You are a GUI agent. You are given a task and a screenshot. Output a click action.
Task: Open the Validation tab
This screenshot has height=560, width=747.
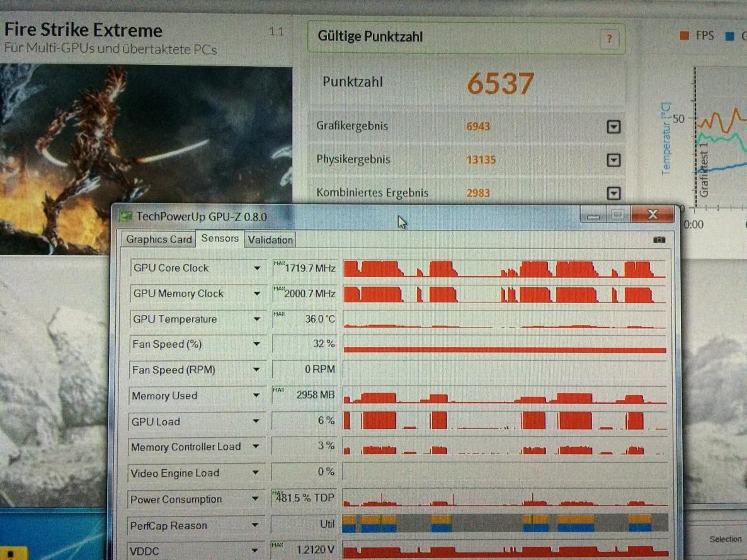click(x=270, y=240)
